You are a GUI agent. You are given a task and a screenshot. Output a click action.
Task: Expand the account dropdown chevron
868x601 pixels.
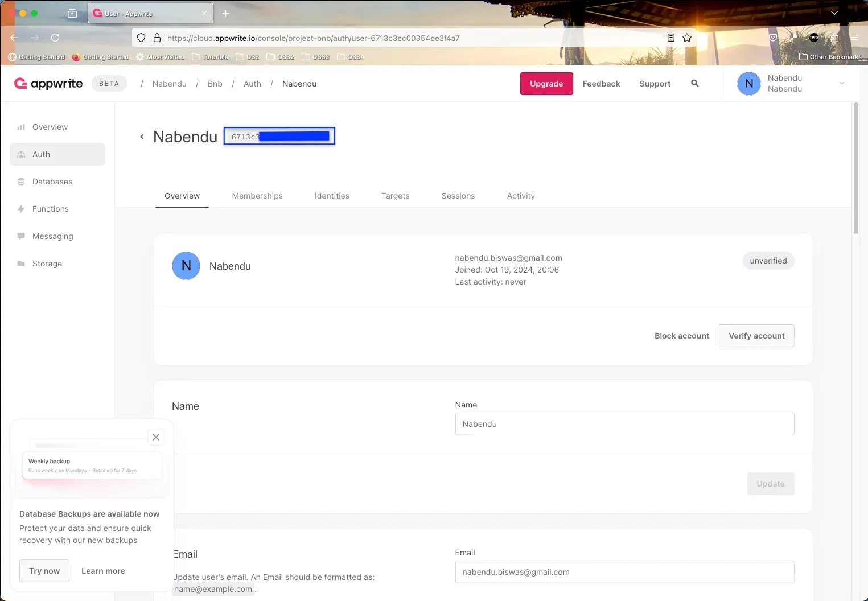pos(842,83)
